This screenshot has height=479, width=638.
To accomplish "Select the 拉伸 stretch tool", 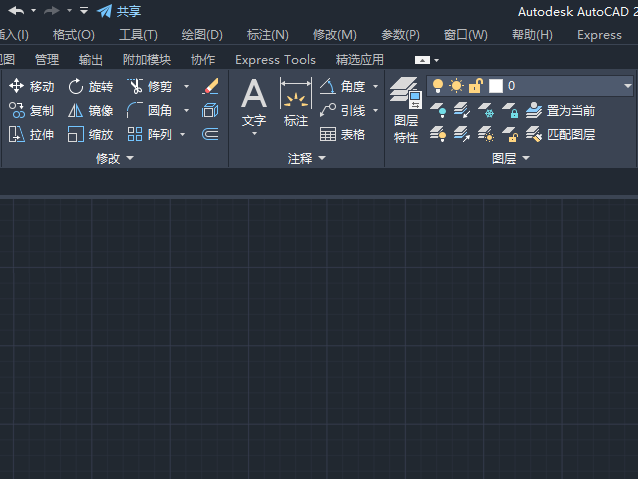I will coord(31,134).
